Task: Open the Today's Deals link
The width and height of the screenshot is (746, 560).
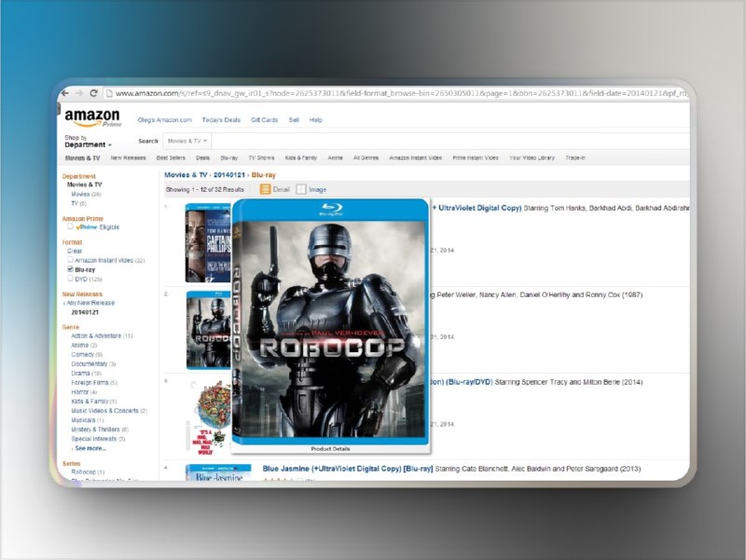Action: [x=221, y=120]
